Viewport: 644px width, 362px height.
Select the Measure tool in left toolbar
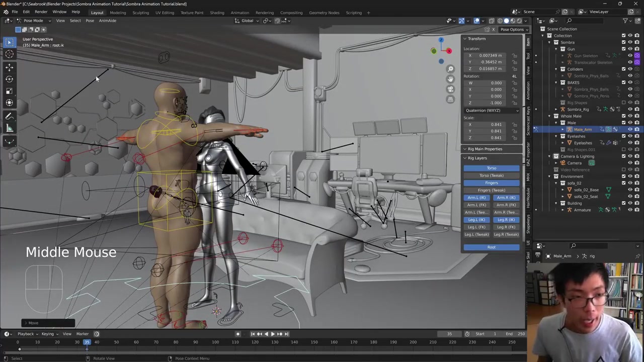pos(9,128)
